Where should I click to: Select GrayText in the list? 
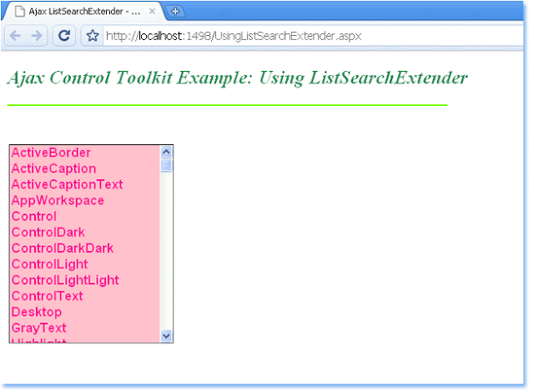point(85,328)
